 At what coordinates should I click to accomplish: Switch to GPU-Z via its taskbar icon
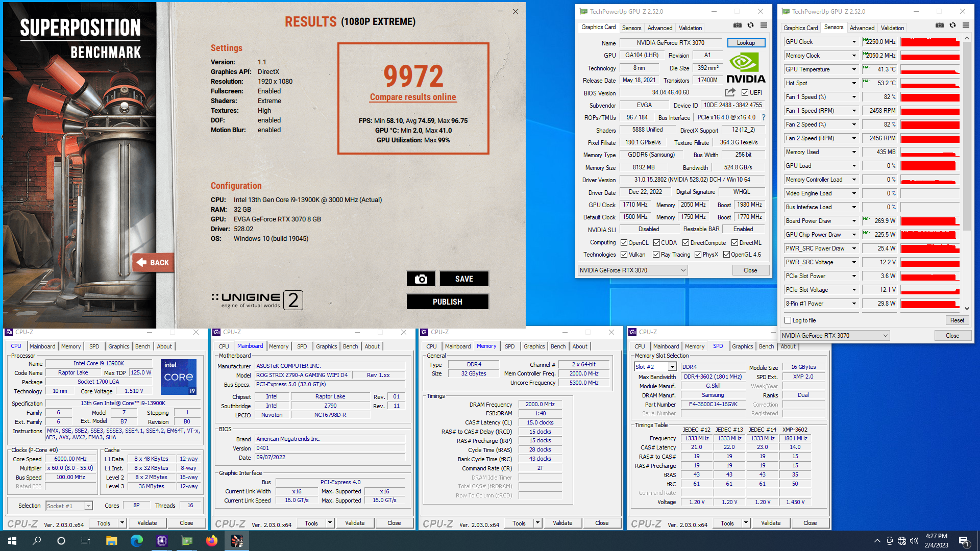point(187,541)
